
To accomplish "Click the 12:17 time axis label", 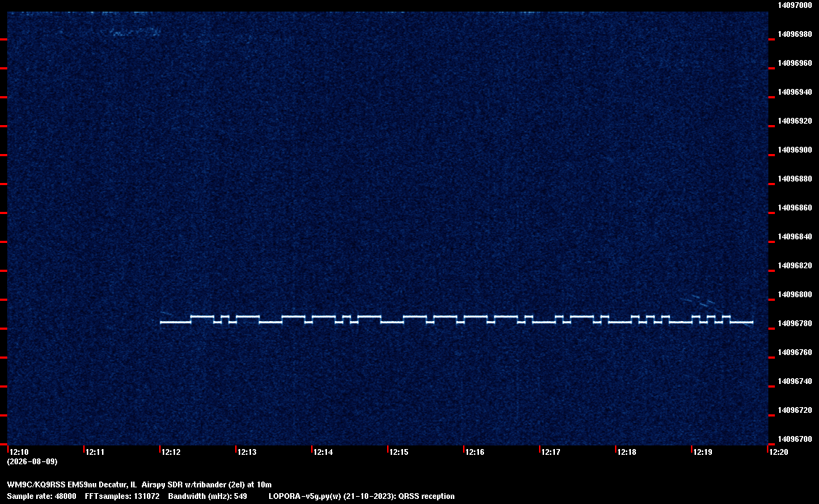I will [551, 452].
